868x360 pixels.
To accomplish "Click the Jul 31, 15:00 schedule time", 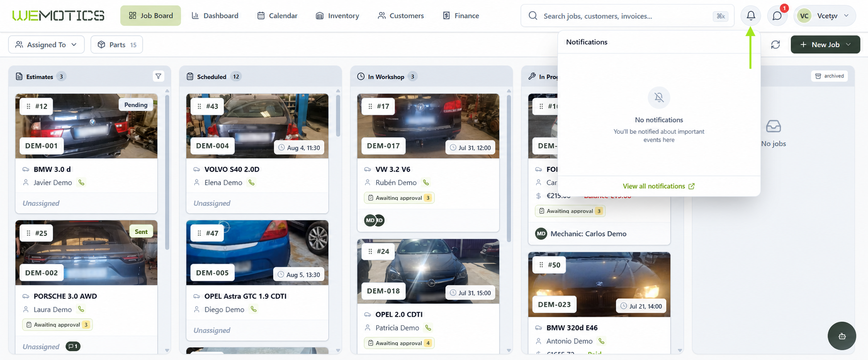I will click(470, 293).
